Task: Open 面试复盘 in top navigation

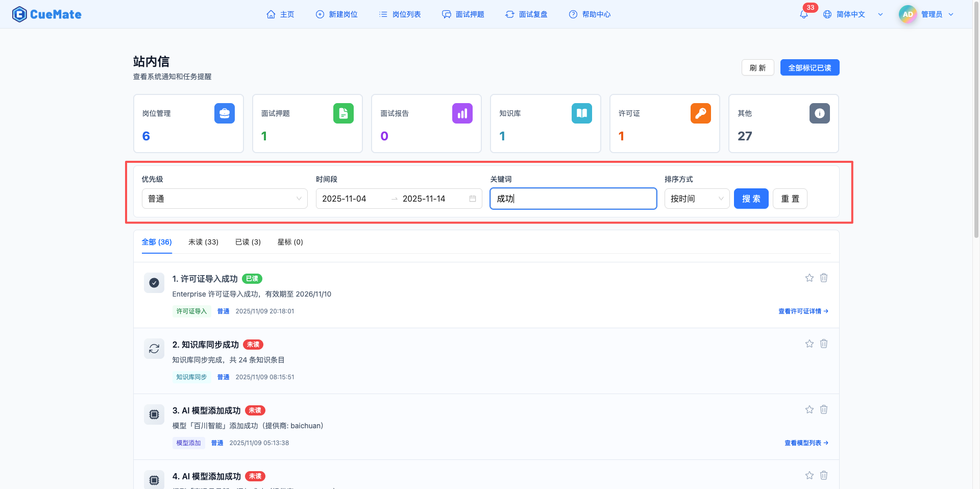Action: 526,14
